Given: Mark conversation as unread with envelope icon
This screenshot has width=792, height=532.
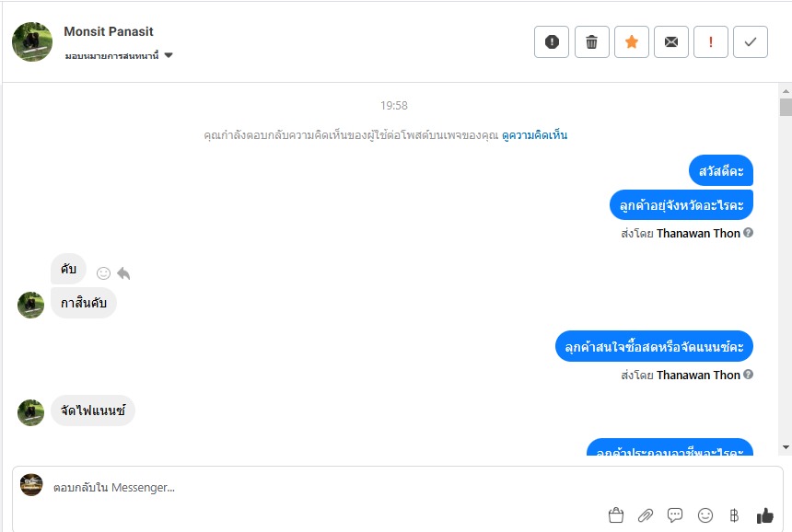Looking at the screenshot, I should click(670, 42).
